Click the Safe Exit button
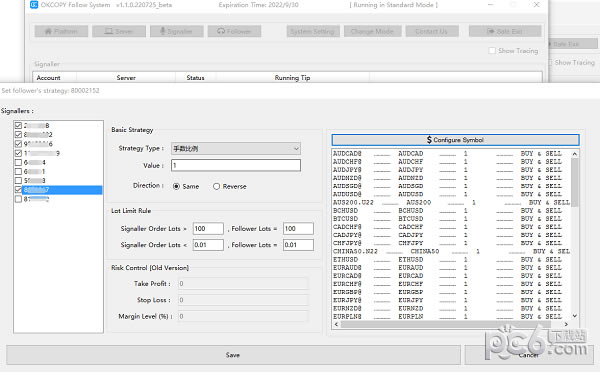 click(505, 31)
